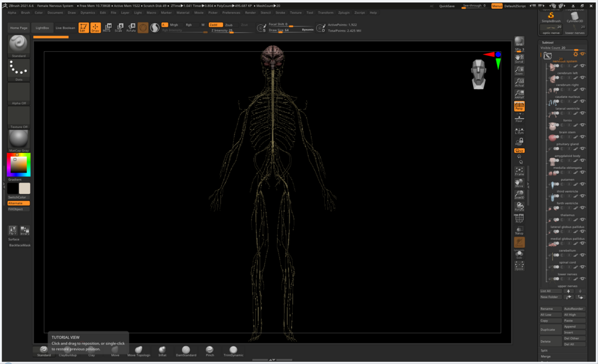Toggle the Persp perspective view button
This screenshot has width=598, height=364.
point(519,106)
